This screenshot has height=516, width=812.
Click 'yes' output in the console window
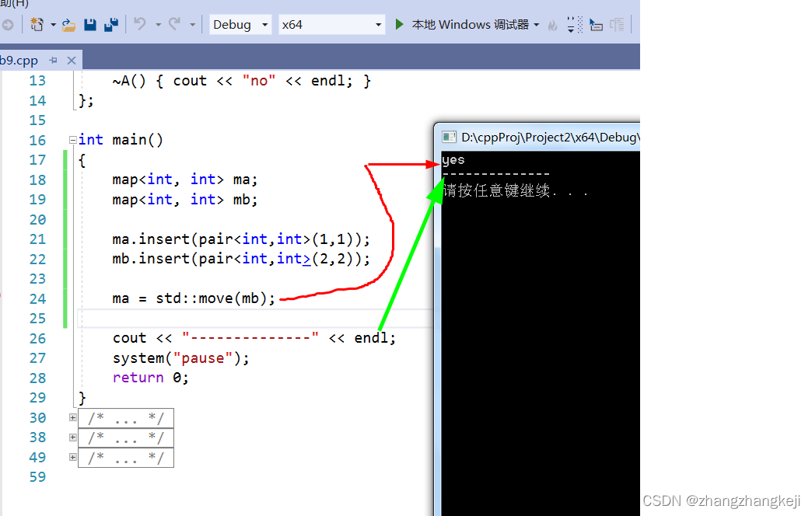453,160
